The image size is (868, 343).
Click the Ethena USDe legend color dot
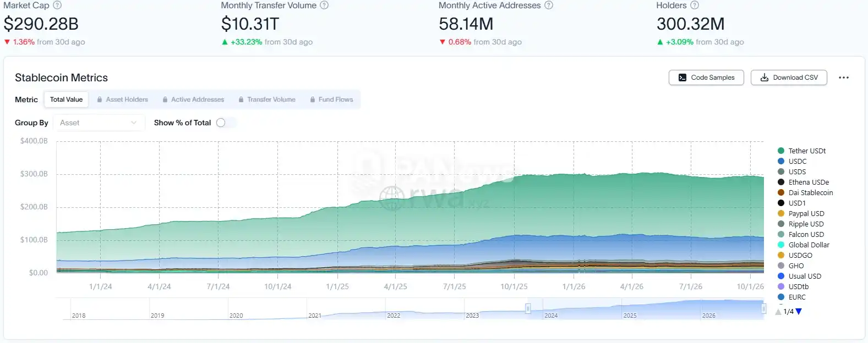tap(781, 182)
